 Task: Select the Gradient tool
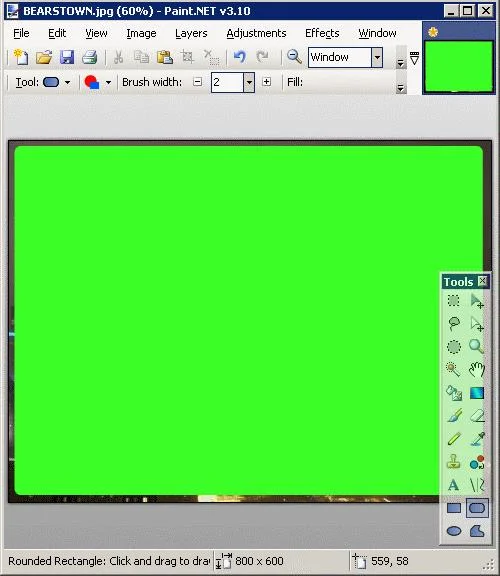point(477,393)
